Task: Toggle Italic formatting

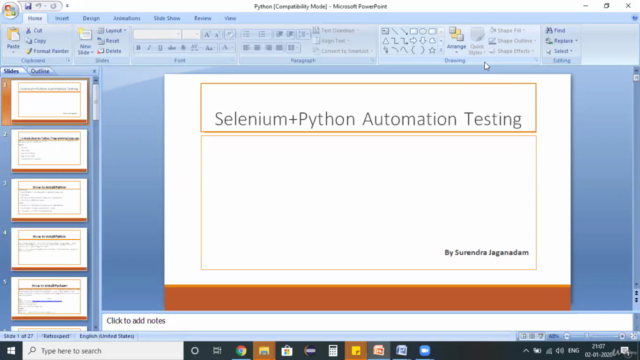Action: click(149, 48)
